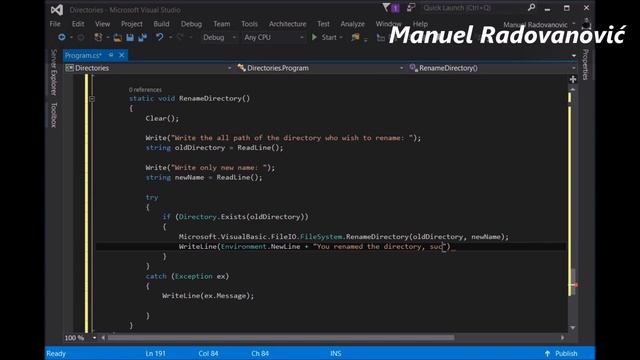The width and height of the screenshot is (640, 360).
Task: Open the Build menu
Action: point(161,24)
